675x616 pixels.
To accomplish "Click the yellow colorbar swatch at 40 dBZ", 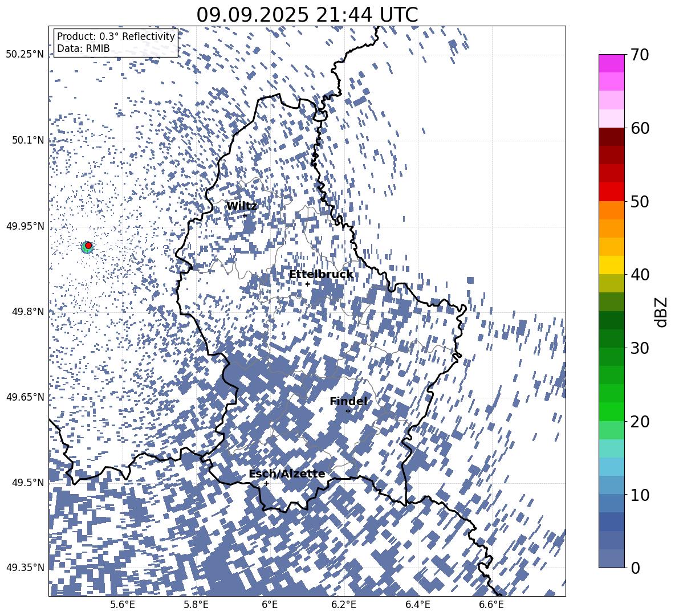I will click(x=611, y=265).
